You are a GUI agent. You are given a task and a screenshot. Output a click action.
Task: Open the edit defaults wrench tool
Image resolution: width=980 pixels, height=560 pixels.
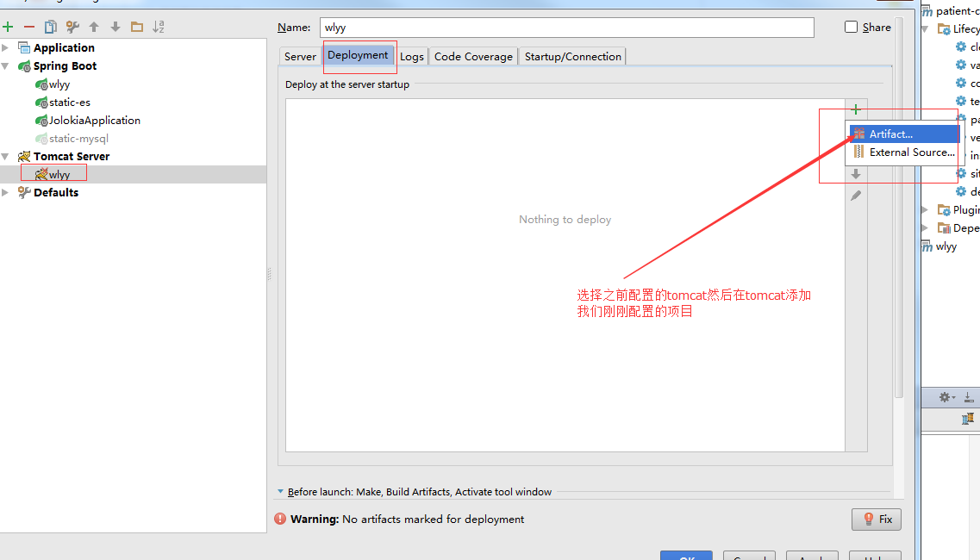tap(72, 27)
